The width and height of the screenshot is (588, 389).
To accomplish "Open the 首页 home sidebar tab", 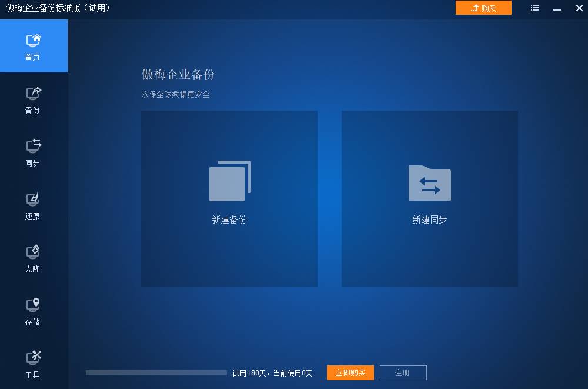I will [34, 46].
